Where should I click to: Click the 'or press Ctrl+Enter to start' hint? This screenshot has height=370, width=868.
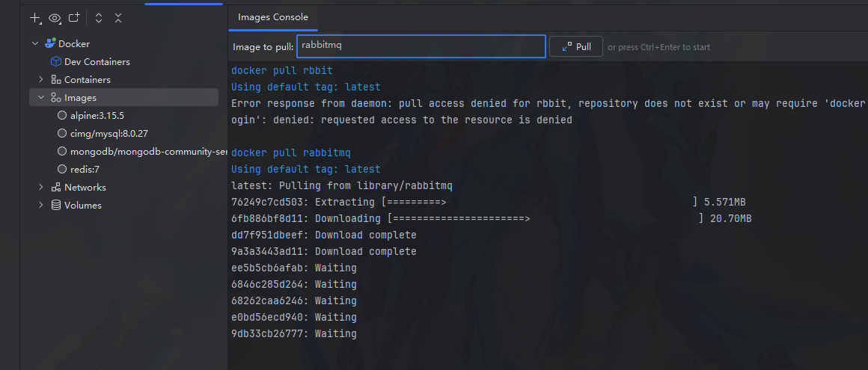658,47
